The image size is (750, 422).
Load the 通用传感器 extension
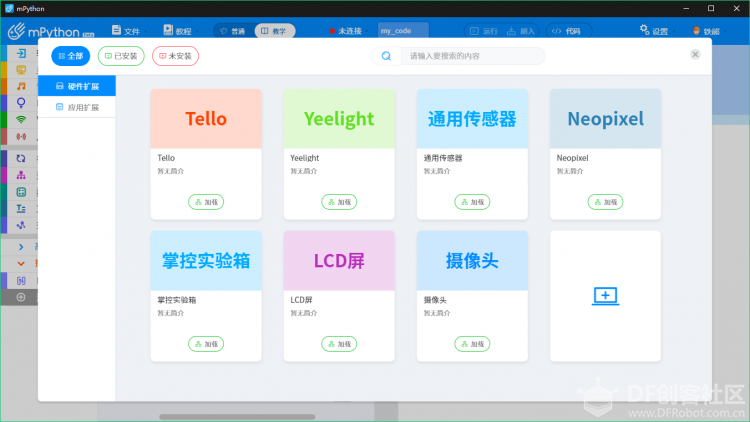tap(472, 202)
